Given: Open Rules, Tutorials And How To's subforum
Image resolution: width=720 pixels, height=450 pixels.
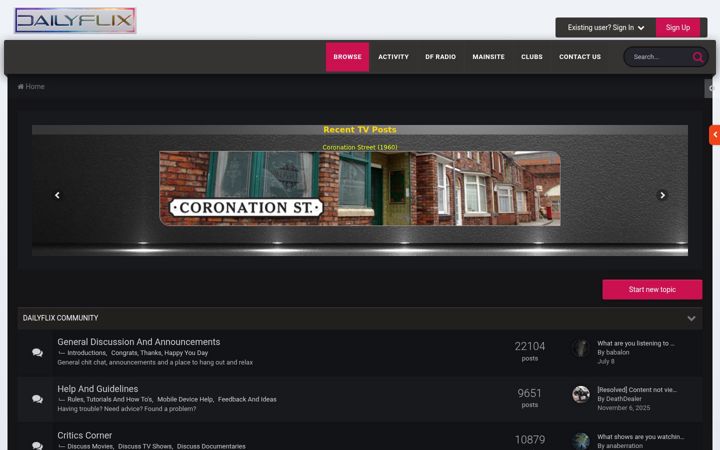Looking at the screenshot, I should click(110, 399).
